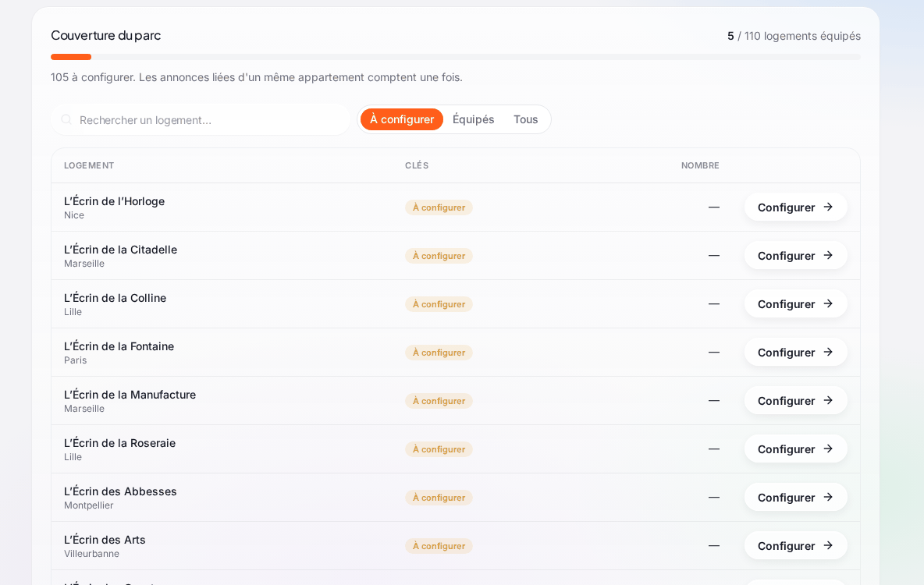Click the Nice city label

[73, 215]
